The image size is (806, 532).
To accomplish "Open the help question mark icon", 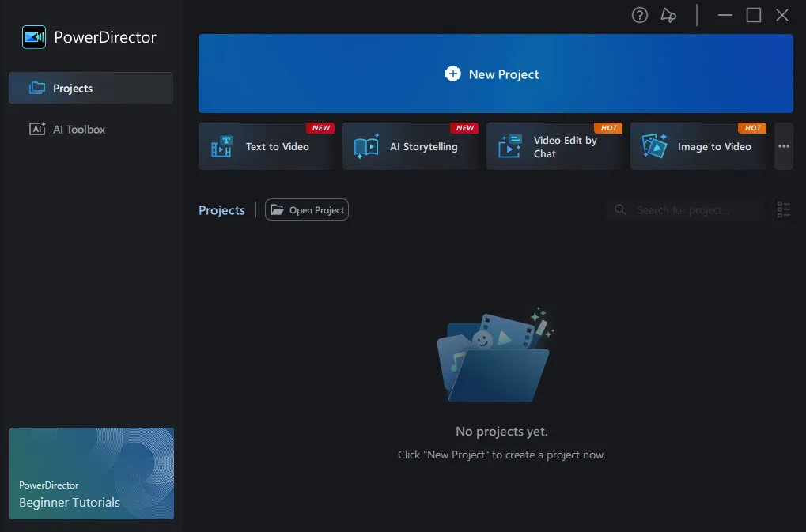I will (x=639, y=15).
